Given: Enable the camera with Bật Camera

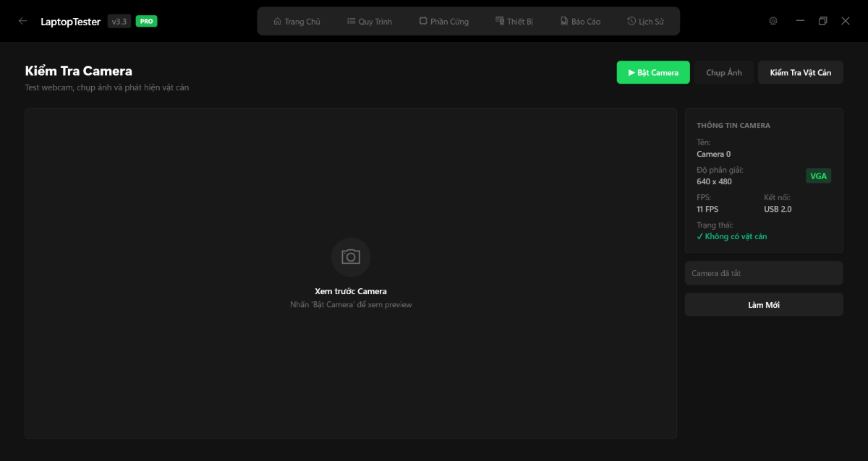Looking at the screenshot, I should coord(653,72).
